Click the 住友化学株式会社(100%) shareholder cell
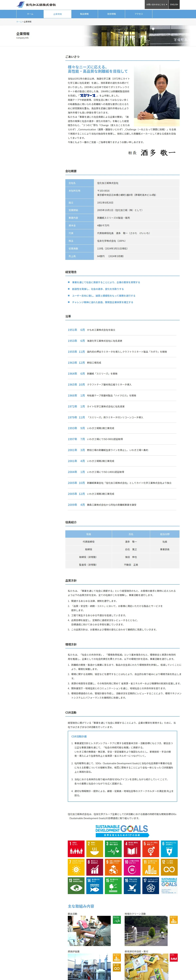 tap(137, 241)
